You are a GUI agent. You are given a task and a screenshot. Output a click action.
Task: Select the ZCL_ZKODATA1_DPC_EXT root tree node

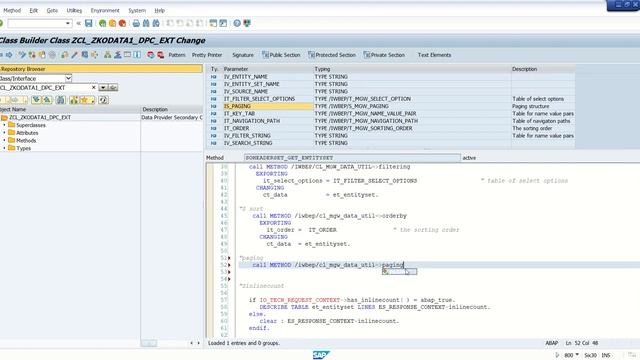tap(40, 117)
